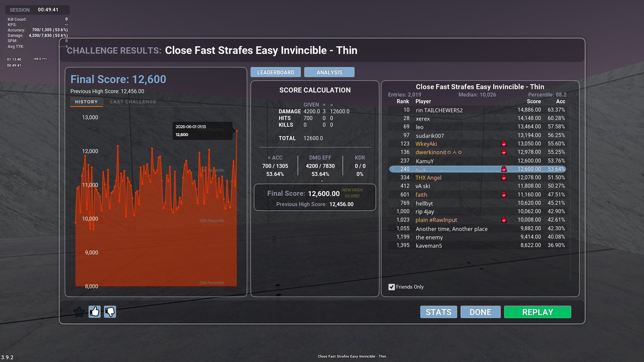
Task: Click the Acc column header
Action: tap(560, 101)
